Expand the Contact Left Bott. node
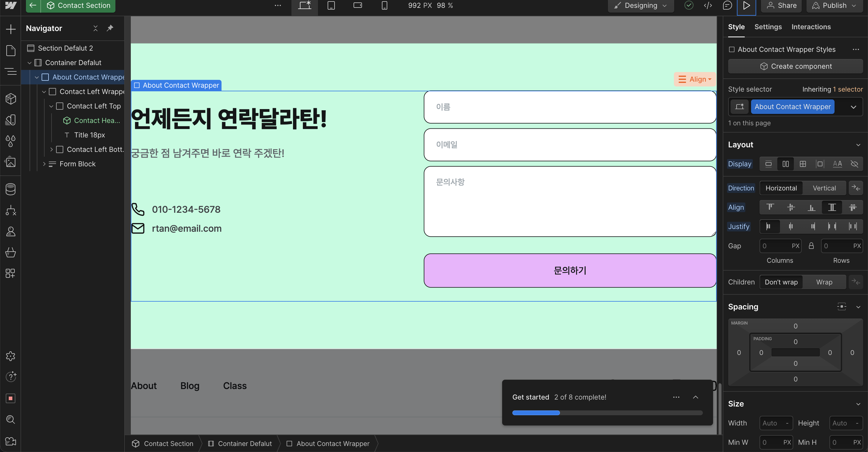868x452 pixels. 51,149
